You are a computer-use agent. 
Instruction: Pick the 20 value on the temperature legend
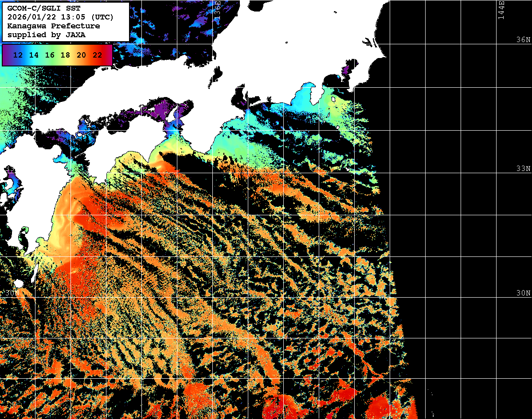[x=81, y=55]
